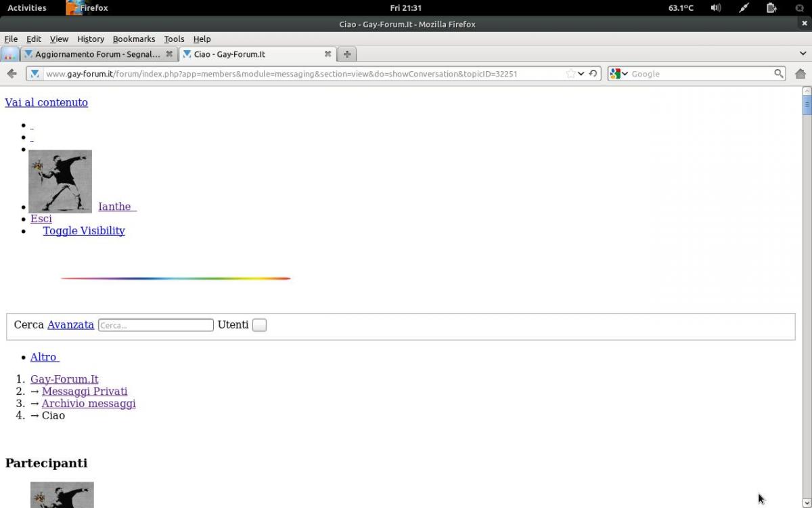Click the Partecipanti heading
The height and width of the screenshot is (508, 812).
[46, 463]
